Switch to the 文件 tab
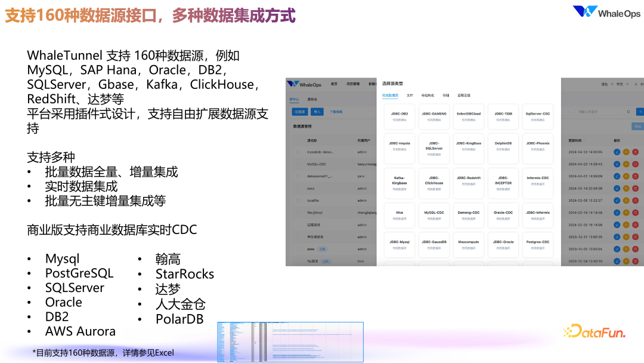644x363 pixels. 410,96
